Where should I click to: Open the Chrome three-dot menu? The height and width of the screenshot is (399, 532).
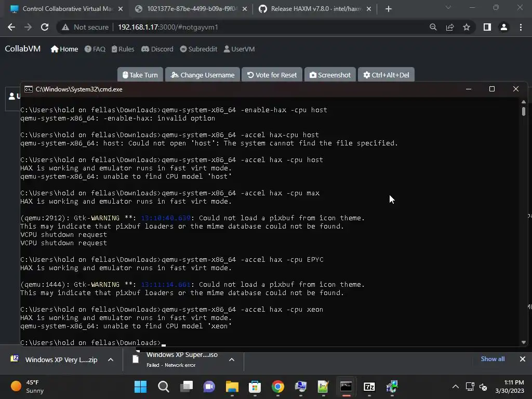(x=521, y=27)
